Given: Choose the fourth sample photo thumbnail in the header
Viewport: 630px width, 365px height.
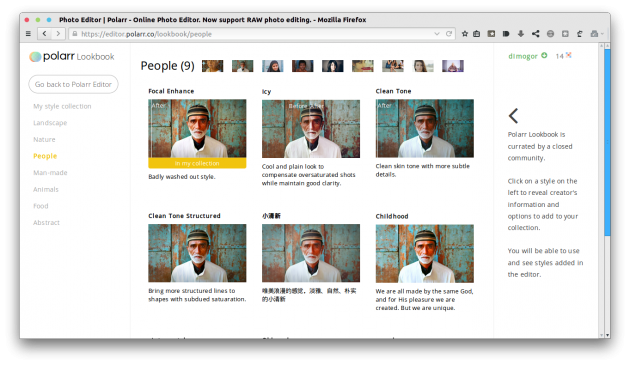Looking at the screenshot, I should tap(303, 66).
